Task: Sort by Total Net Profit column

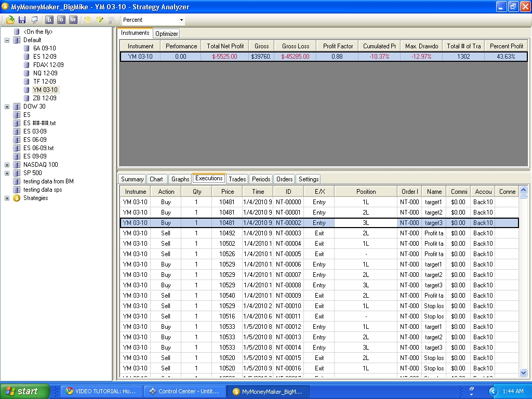Action: pyautogui.click(x=225, y=46)
